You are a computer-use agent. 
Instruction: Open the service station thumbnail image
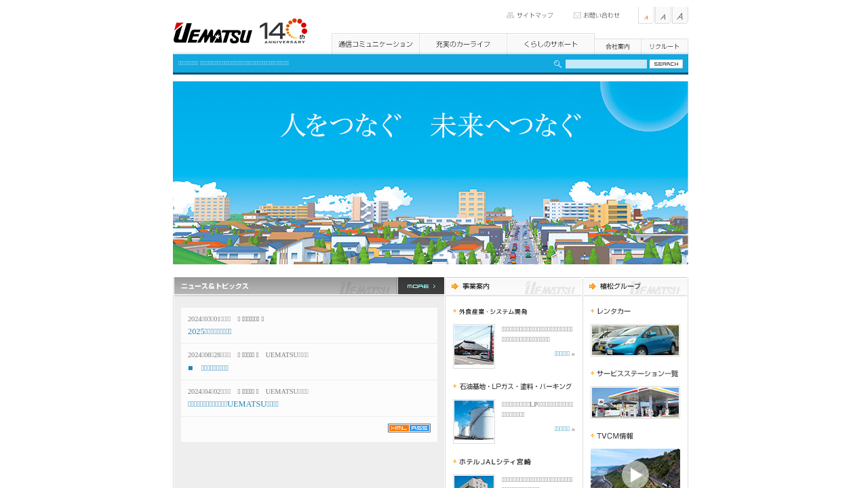[x=635, y=403]
